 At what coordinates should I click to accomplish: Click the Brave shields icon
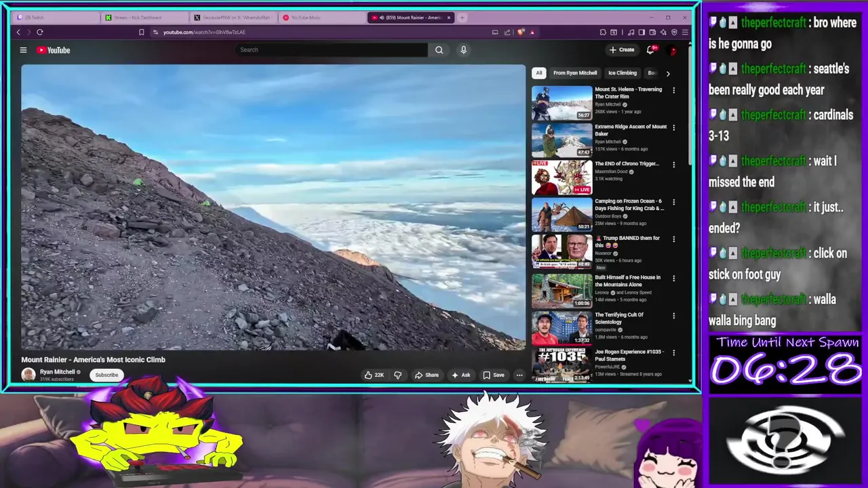click(x=521, y=32)
